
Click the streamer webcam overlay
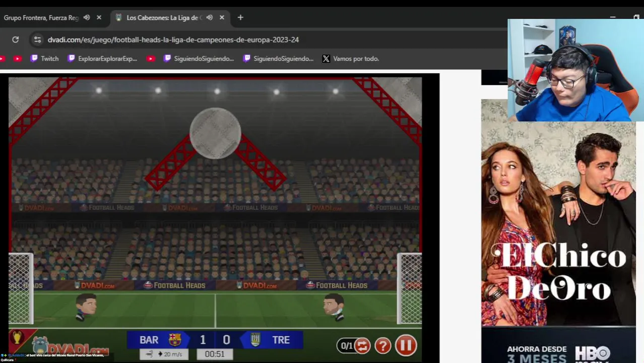coord(575,70)
